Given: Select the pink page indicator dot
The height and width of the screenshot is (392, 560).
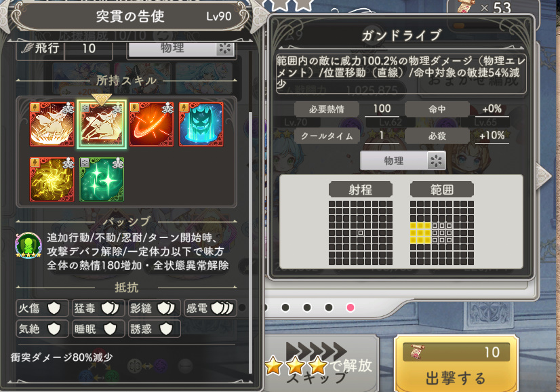Looking at the screenshot, I should pyautogui.click(x=351, y=307).
